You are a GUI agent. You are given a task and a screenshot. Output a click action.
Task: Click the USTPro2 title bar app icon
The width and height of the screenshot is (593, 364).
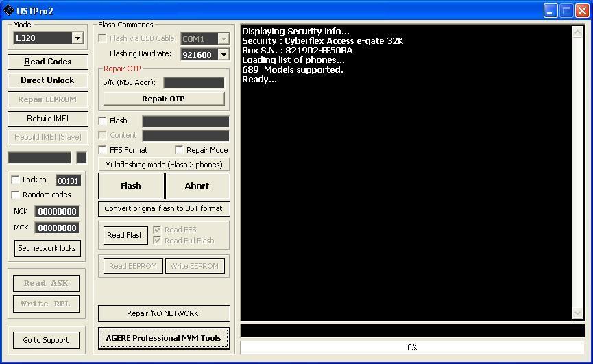pos(8,10)
